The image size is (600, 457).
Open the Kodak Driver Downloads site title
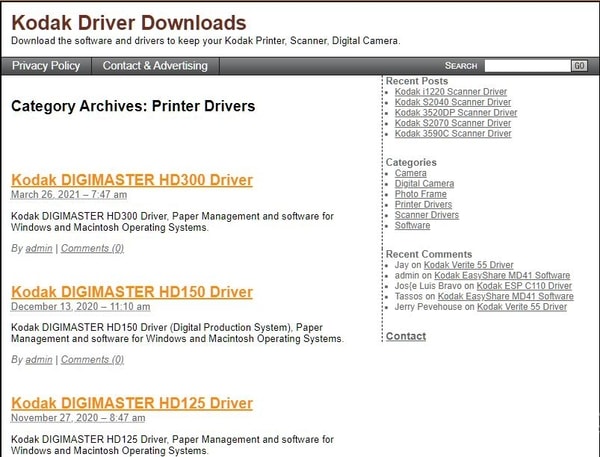pos(129,23)
